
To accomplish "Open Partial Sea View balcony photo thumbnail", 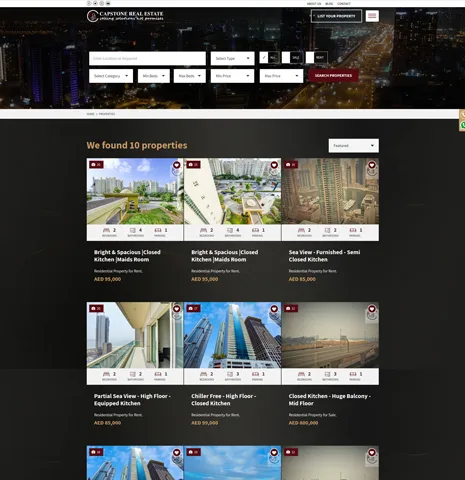I will pyautogui.click(x=135, y=335).
